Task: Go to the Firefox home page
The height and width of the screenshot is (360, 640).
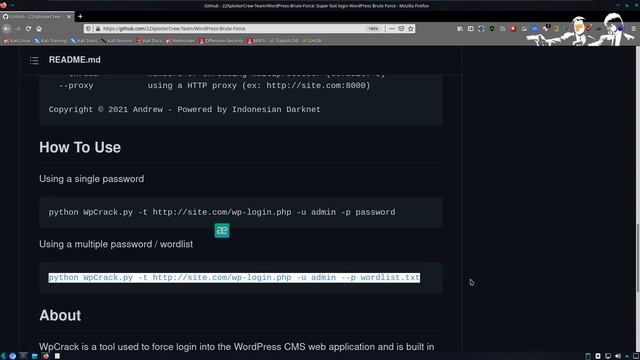Action: 39,29
